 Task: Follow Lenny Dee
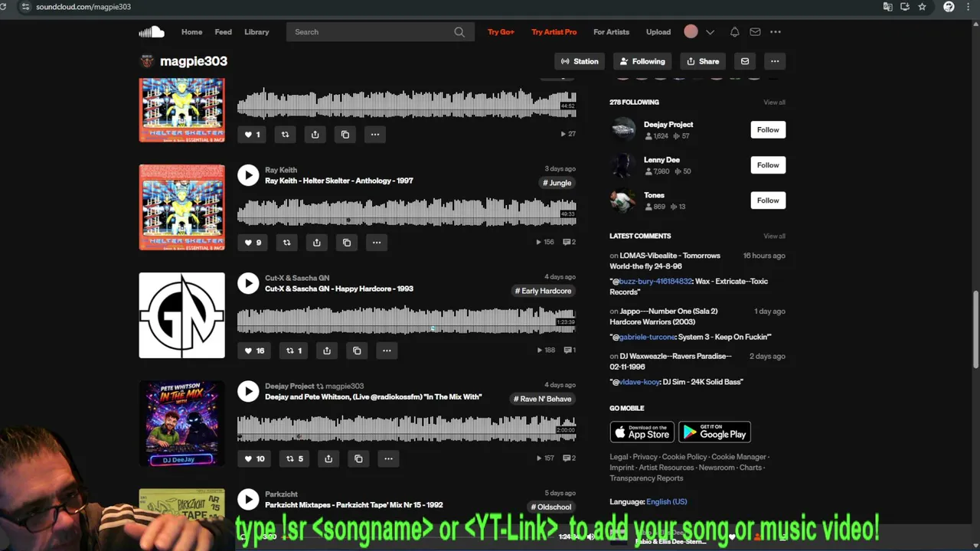pyautogui.click(x=768, y=165)
